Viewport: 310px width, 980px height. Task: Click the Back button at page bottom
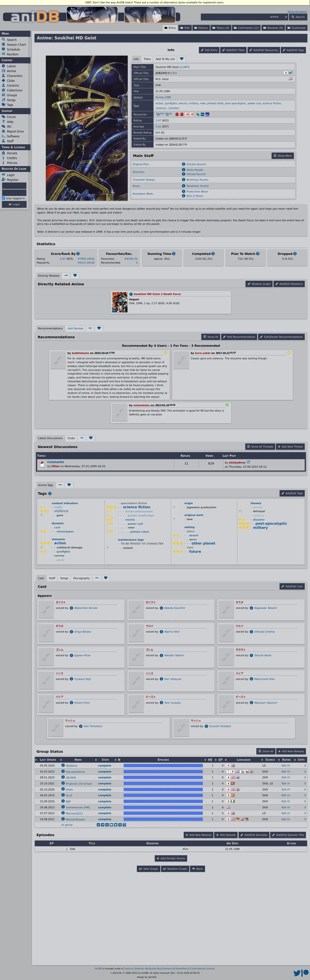tap(197, 869)
